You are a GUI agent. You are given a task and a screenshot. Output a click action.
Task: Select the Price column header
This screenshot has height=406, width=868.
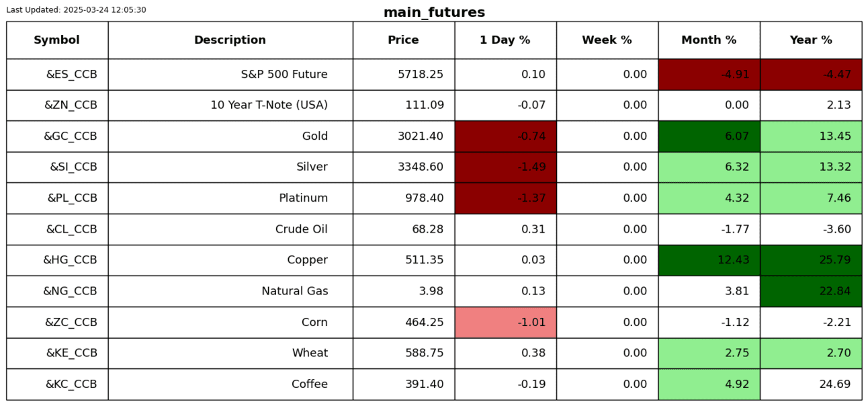coord(403,40)
